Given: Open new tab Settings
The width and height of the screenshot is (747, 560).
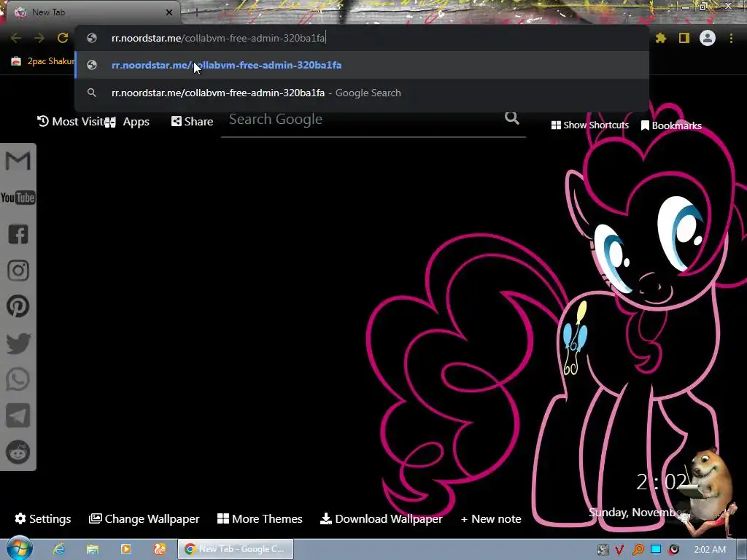Looking at the screenshot, I should pyautogui.click(x=43, y=518).
